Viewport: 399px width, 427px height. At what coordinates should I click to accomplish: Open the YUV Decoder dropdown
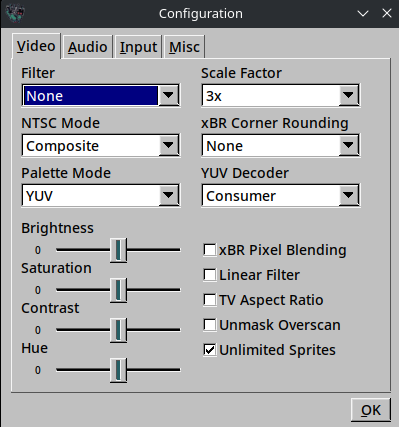[x=348, y=195]
